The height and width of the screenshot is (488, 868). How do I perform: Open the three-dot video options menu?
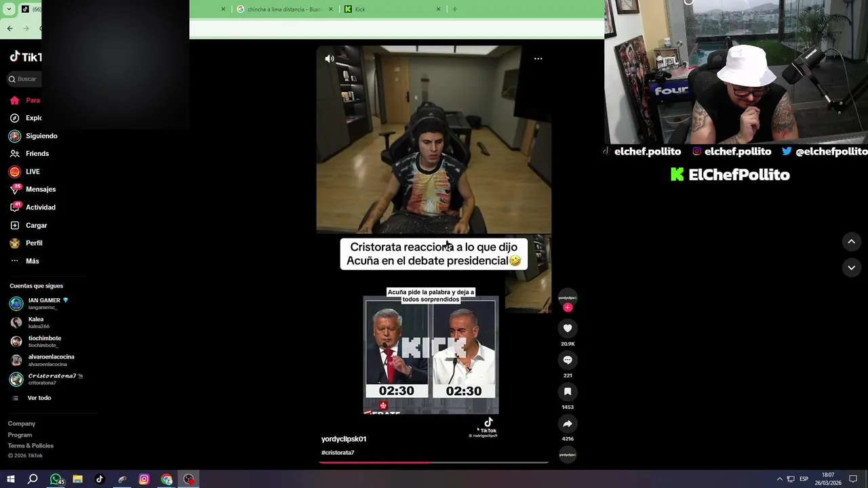538,59
